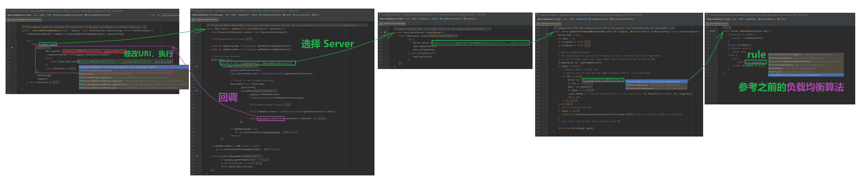Click the 'selectServer' method breadcrumb
868x182 pixels.
470,19
